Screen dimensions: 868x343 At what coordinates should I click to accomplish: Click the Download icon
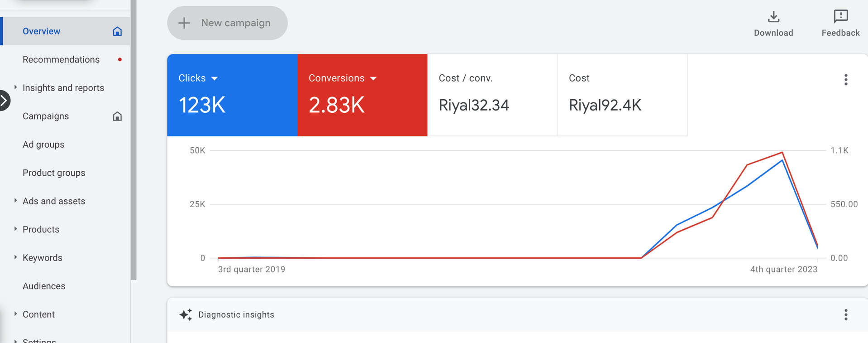point(773,17)
